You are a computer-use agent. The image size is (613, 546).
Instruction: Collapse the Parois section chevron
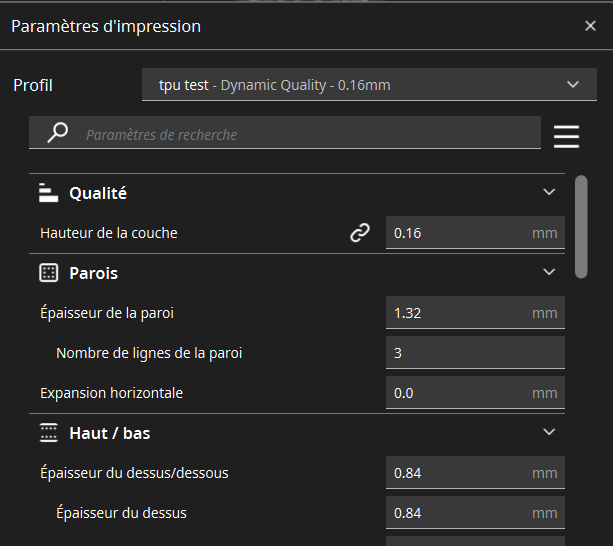point(548,272)
